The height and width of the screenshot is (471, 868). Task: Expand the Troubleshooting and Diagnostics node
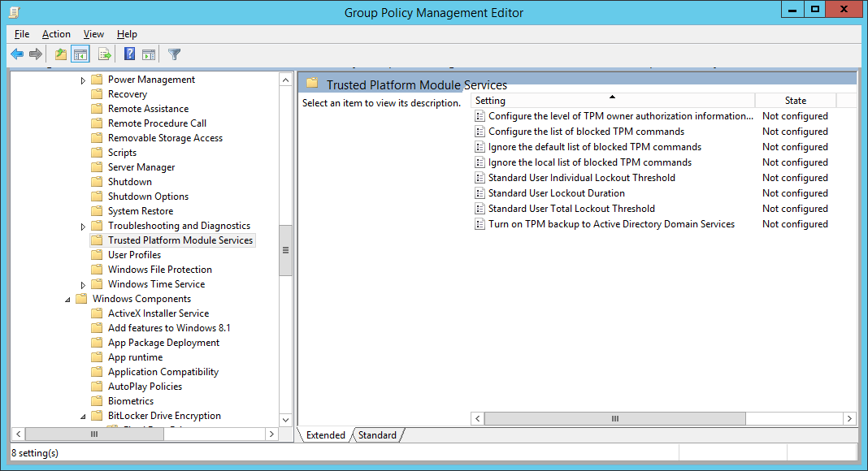click(x=82, y=225)
